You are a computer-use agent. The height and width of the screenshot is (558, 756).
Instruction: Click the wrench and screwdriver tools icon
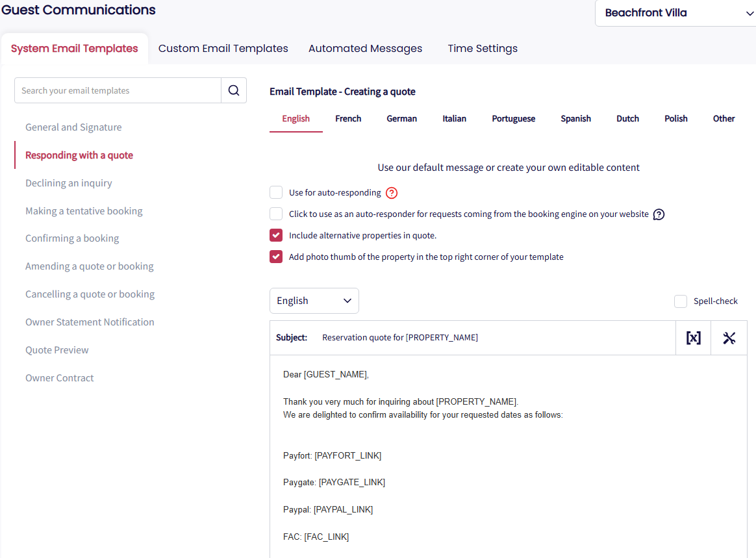[729, 338]
